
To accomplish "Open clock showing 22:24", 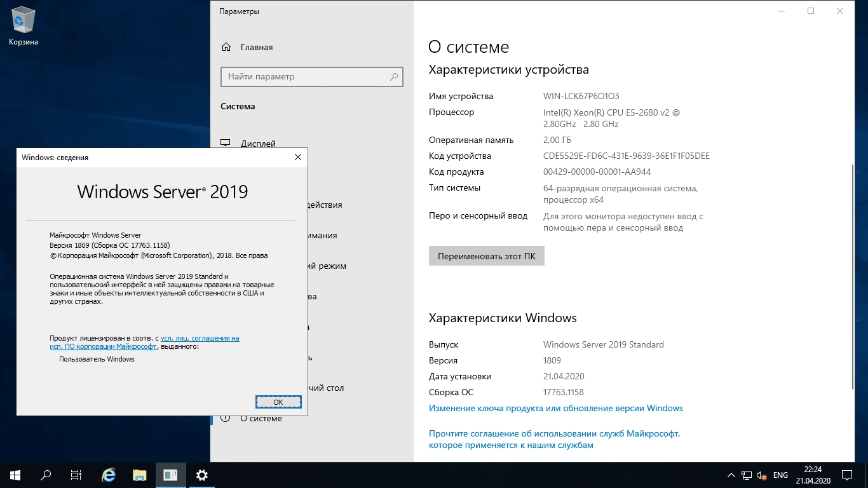I will [x=812, y=475].
